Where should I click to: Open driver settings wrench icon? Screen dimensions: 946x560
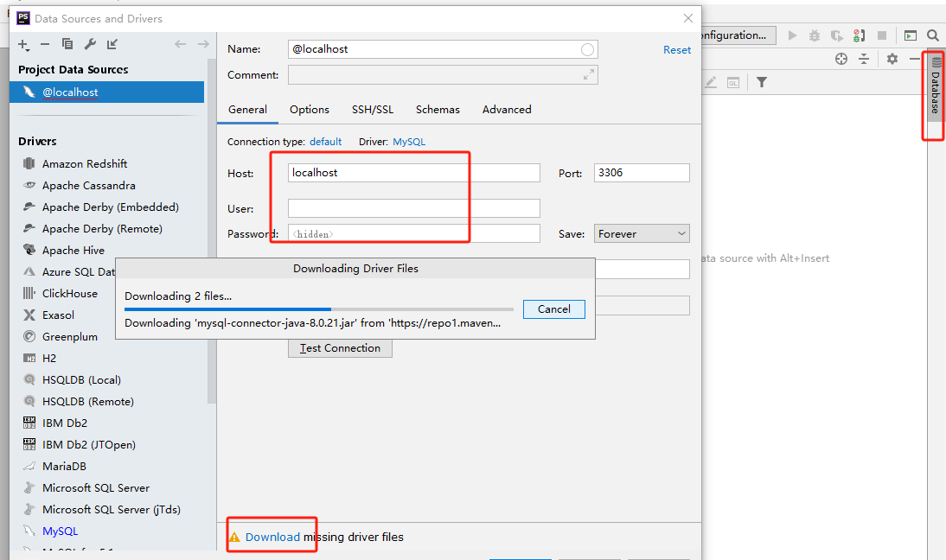[90, 44]
